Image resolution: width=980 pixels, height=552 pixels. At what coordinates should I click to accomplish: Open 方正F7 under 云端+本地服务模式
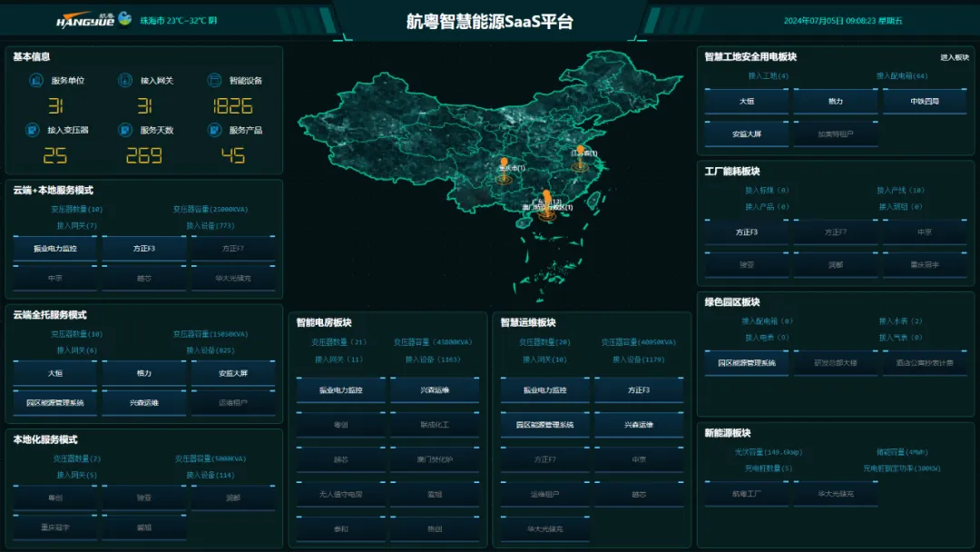(233, 248)
